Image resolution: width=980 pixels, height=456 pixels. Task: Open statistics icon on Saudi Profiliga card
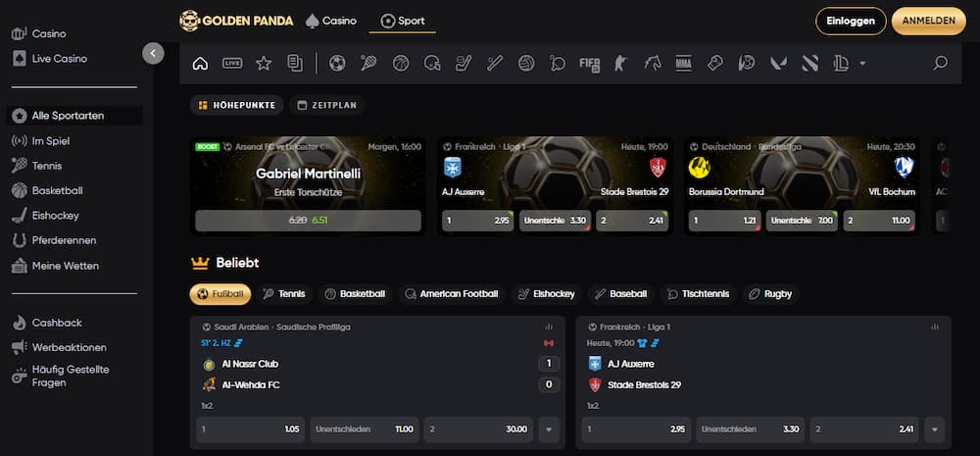[549, 328]
